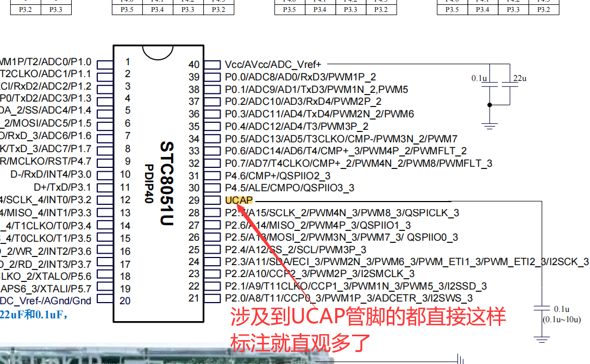Click the highlighted UCAP pin label

click(x=239, y=200)
